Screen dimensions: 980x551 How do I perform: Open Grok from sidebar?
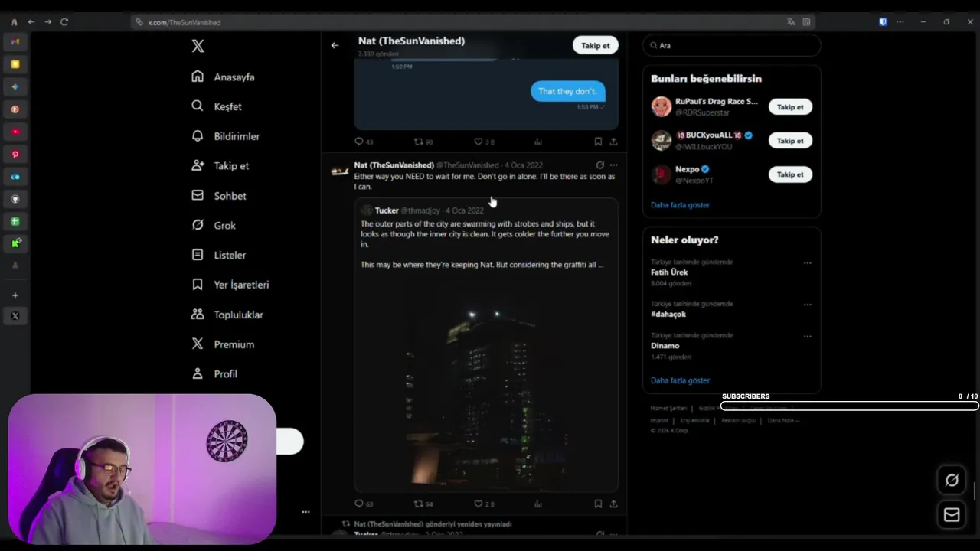click(214, 225)
